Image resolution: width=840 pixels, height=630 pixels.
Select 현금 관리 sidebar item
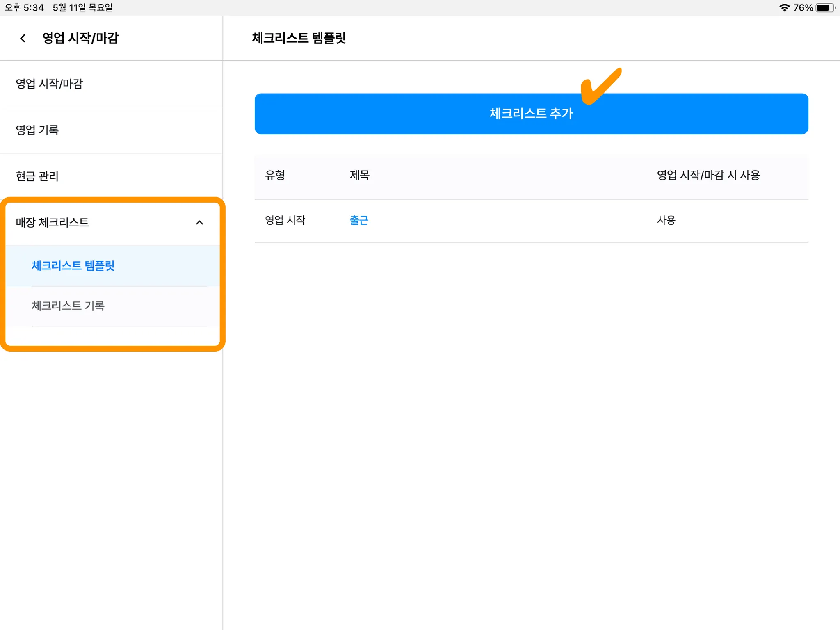tap(37, 176)
